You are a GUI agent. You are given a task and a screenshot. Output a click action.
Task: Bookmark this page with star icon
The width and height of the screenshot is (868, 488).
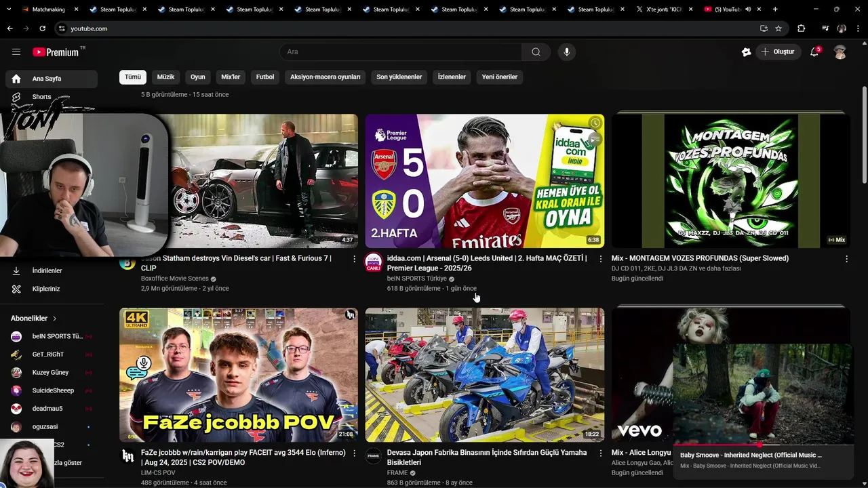point(778,28)
